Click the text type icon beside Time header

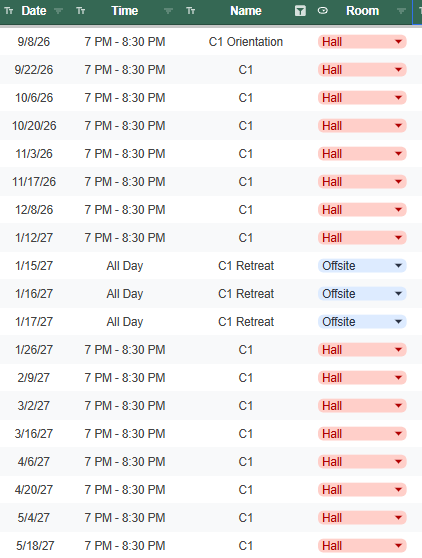[x=81, y=11]
